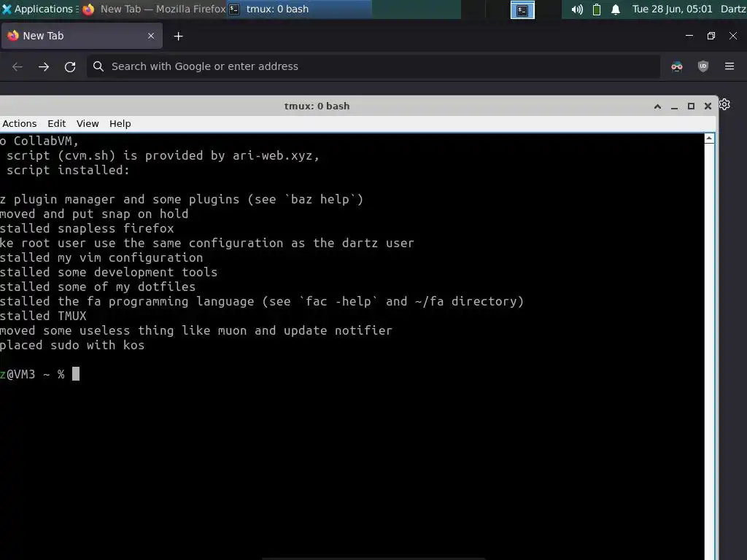
Task: Open the Firefox hamburger menu
Action: pyautogui.click(x=729, y=66)
